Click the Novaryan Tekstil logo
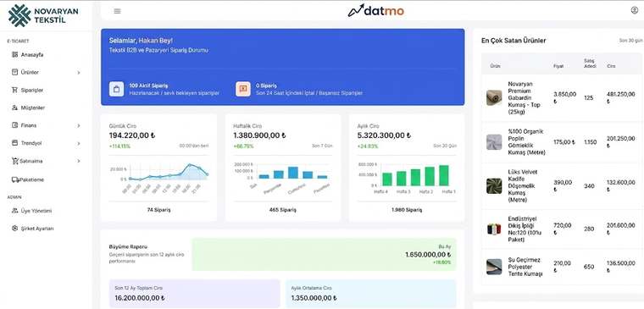This screenshot has height=309, width=644. (43, 15)
